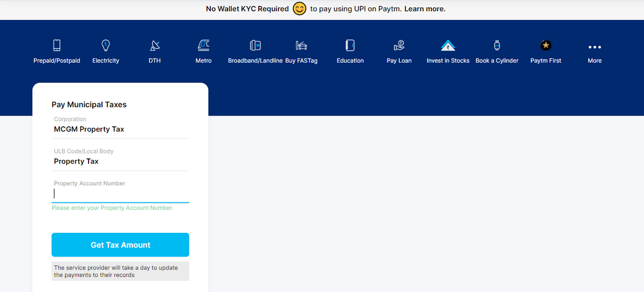Open the Metro train icon
644x292 pixels.
[x=203, y=45]
